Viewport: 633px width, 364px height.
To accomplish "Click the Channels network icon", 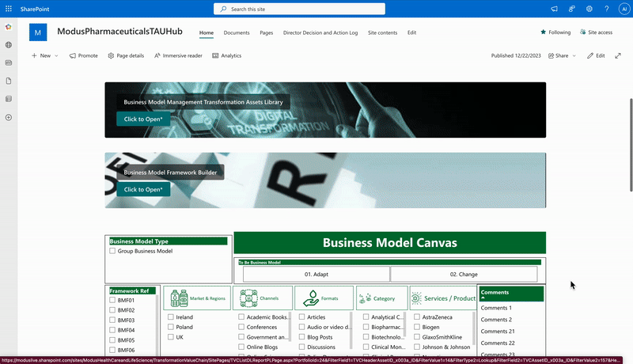I will [248, 298].
